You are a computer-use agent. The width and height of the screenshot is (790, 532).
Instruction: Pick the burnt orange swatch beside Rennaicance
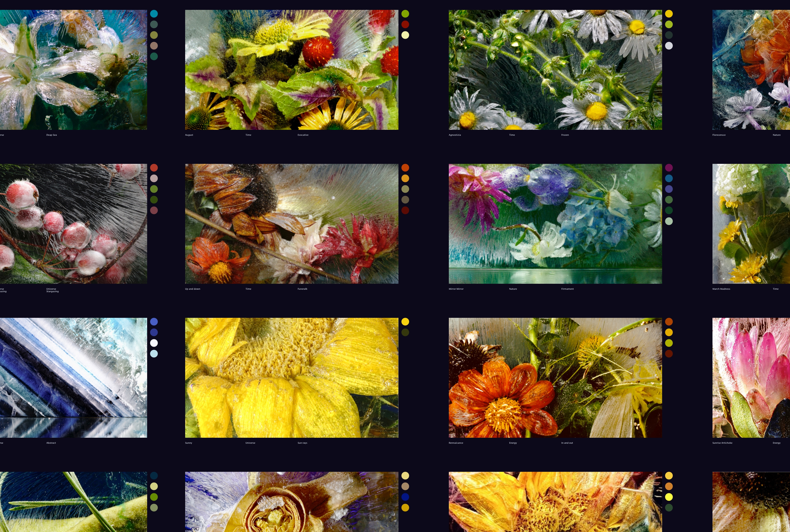[669, 322]
